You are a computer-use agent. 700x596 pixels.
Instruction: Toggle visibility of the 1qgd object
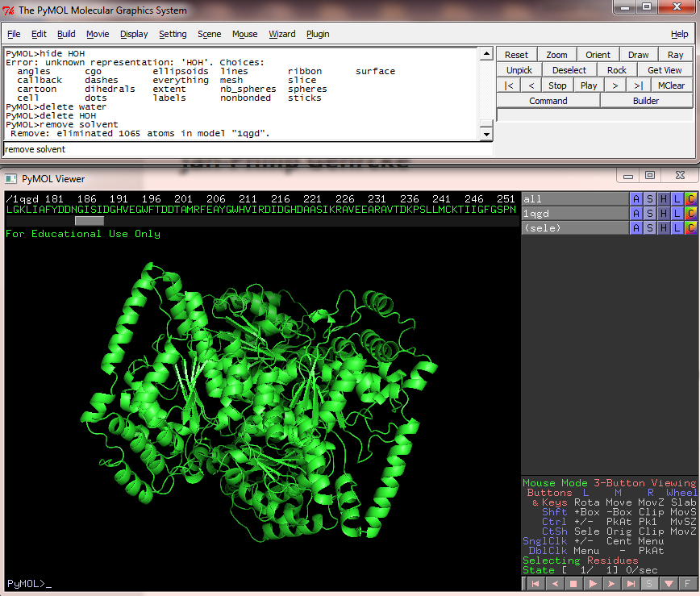[576, 214]
